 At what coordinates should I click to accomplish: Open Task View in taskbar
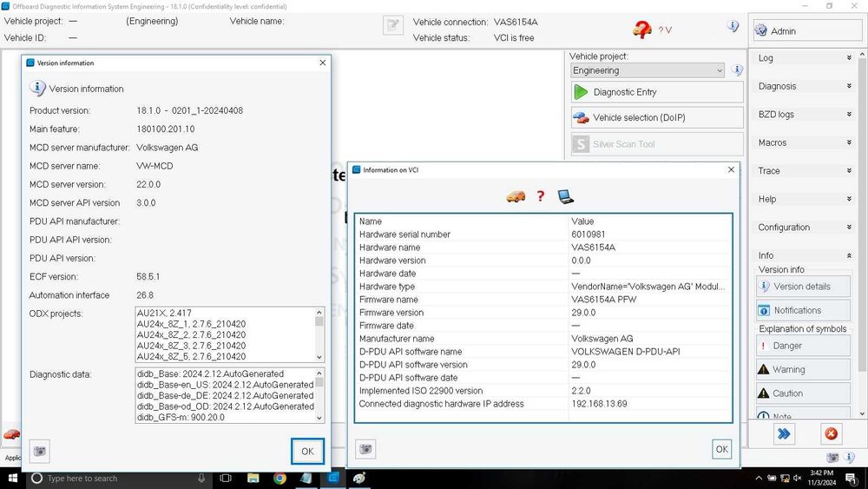tap(226, 478)
